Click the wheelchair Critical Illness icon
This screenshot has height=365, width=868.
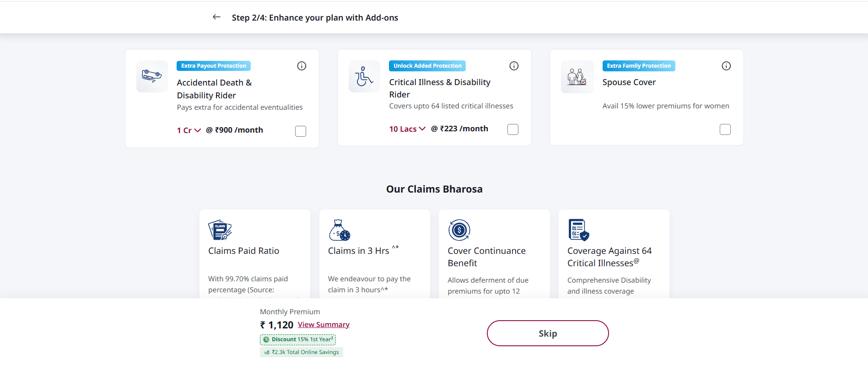364,76
